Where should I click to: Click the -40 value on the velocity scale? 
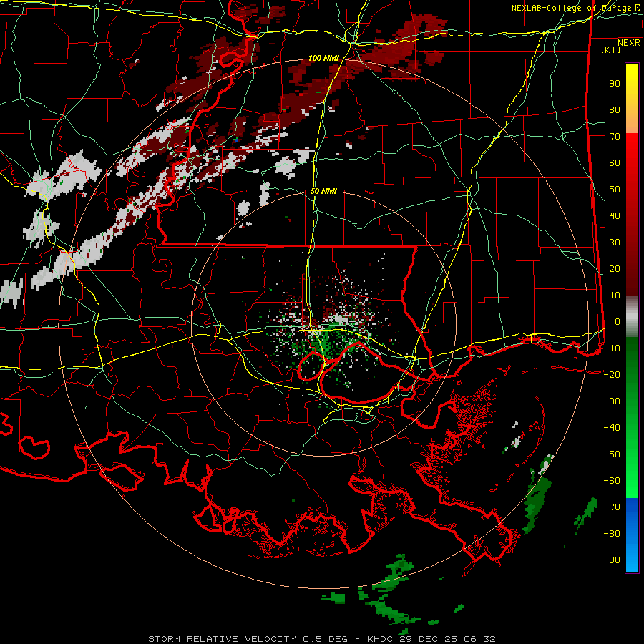pos(612,428)
